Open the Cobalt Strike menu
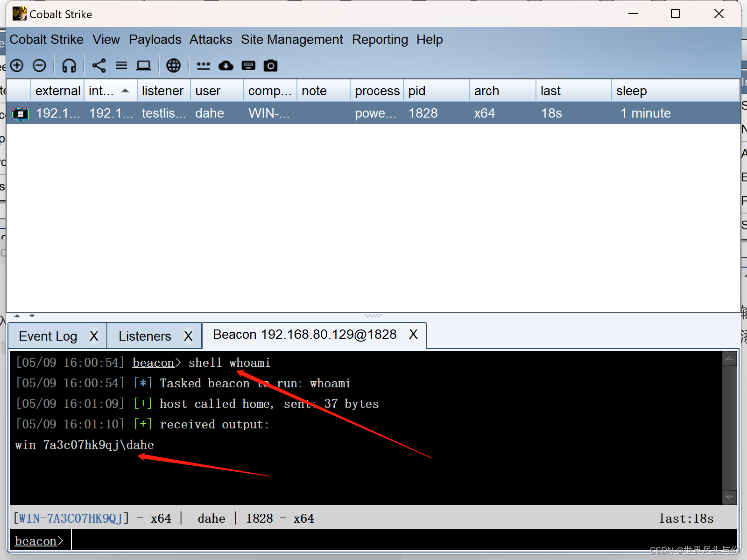 tap(46, 40)
